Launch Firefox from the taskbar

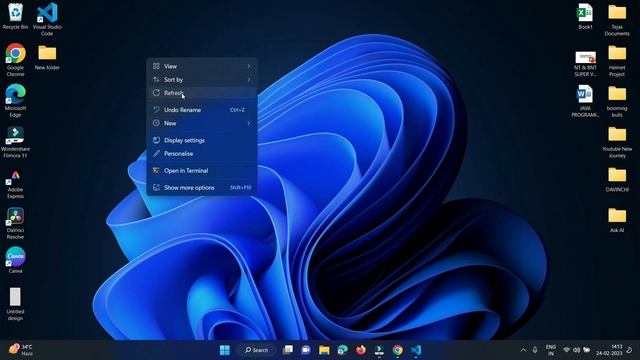point(361,350)
